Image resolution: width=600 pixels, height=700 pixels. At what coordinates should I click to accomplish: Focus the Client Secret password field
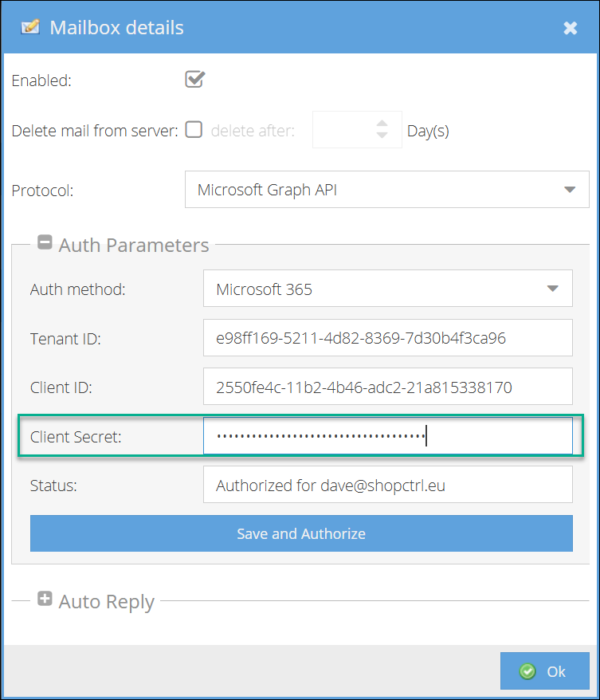coord(388,436)
